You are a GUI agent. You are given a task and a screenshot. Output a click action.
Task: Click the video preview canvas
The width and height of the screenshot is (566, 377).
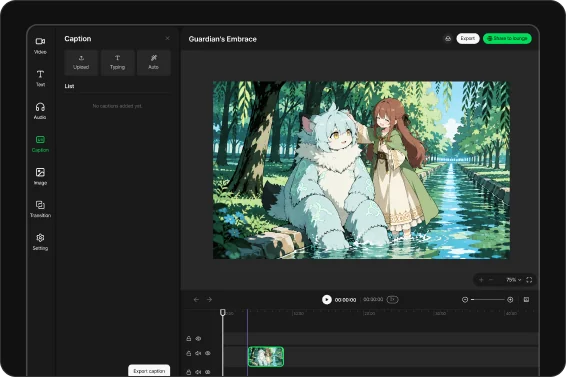(x=361, y=170)
